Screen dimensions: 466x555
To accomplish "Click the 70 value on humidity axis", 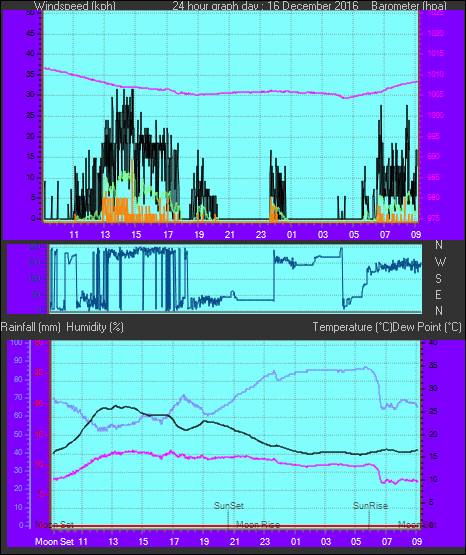I will point(18,397).
